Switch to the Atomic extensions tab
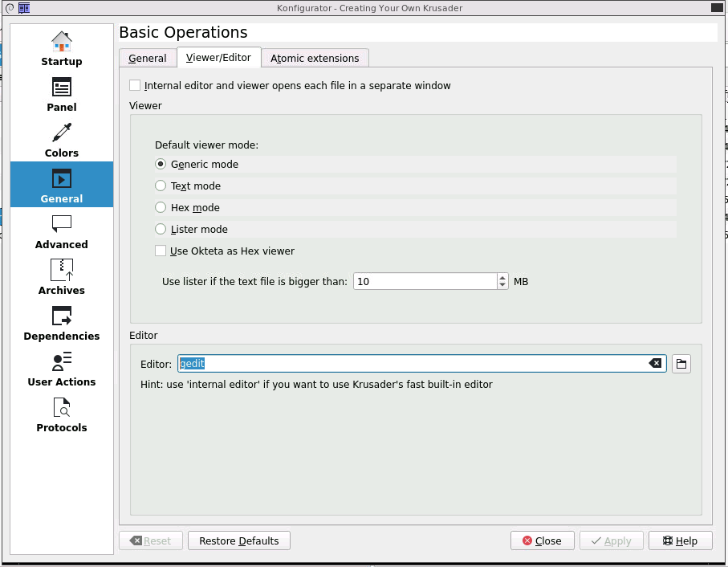 [315, 58]
